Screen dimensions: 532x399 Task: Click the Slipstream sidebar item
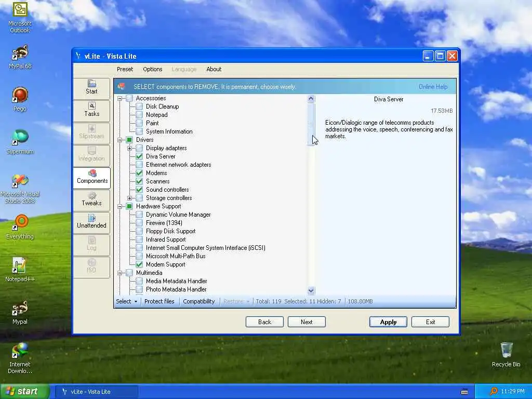click(x=91, y=132)
